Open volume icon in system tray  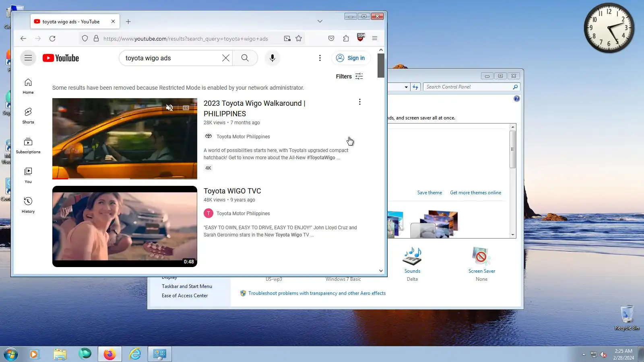[x=603, y=354]
